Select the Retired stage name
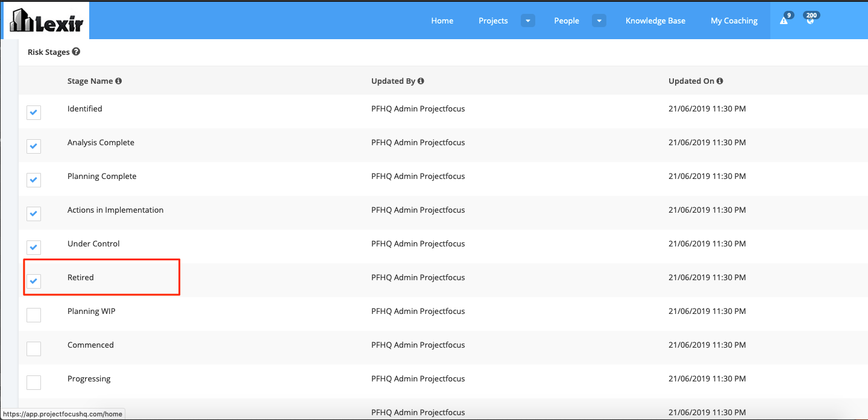 (x=81, y=277)
